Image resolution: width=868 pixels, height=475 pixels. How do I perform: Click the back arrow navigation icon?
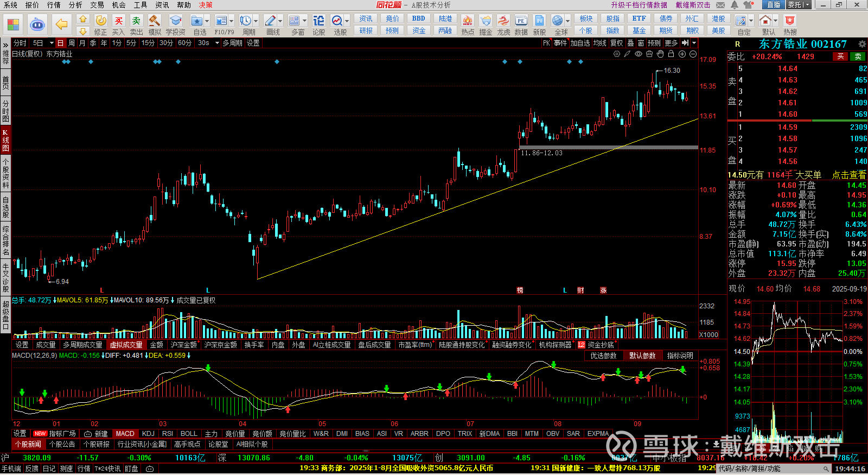61,24
